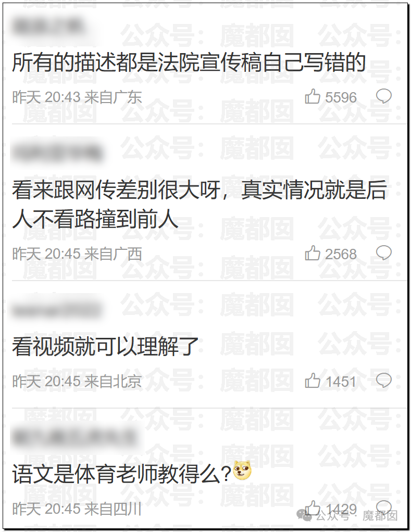Open replies for the 广西 comment
The height and width of the screenshot is (532, 411).
384,253
